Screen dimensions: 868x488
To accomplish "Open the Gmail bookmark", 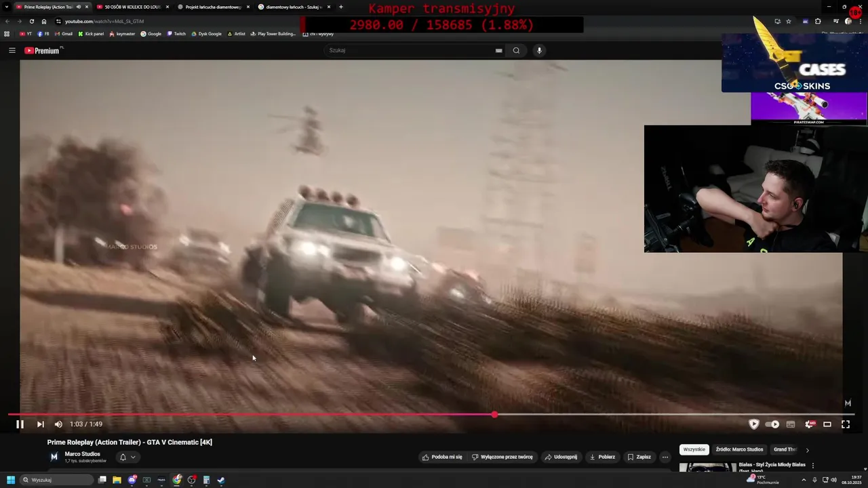I will (63, 34).
